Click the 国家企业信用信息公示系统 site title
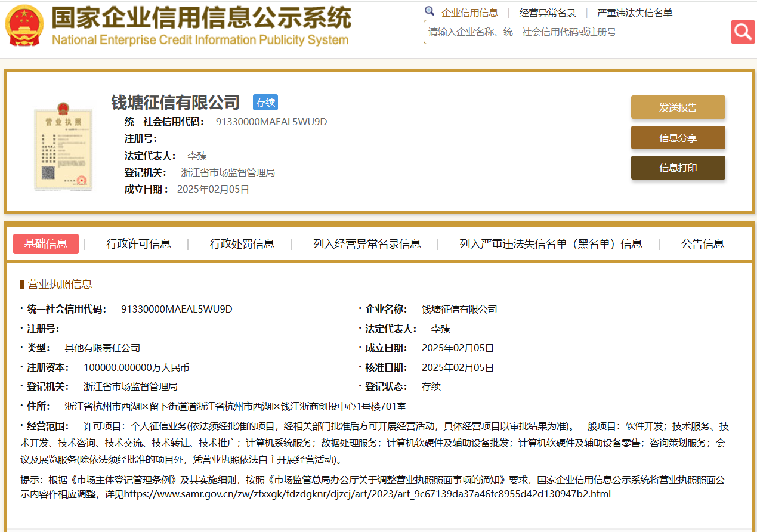Image resolution: width=757 pixels, height=532 pixels. click(x=200, y=19)
